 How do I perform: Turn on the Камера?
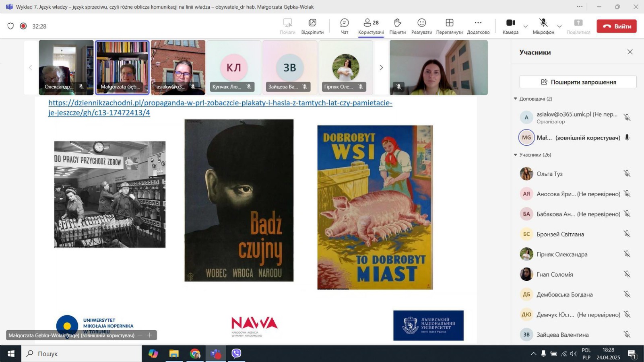[510, 26]
